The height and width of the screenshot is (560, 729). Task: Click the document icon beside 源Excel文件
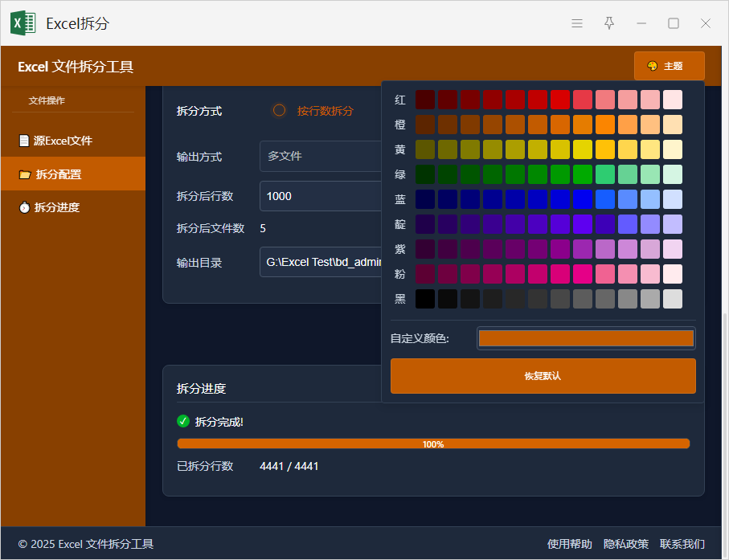tap(24, 141)
